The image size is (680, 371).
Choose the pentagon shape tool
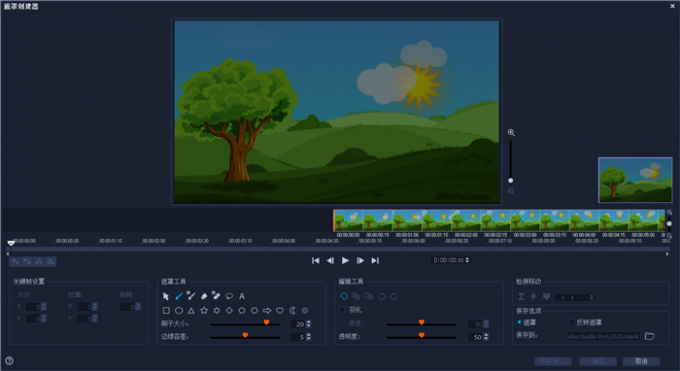point(242,311)
